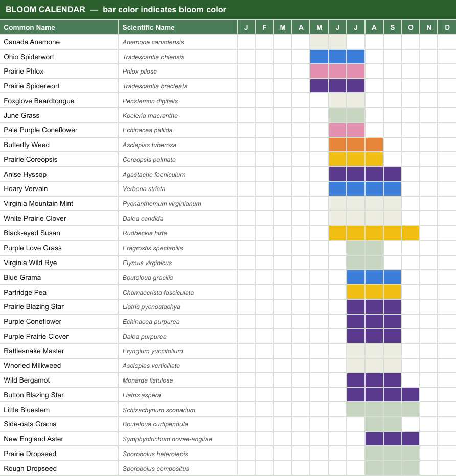Click the blue Ohio Spiderwort bloom bar
Viewport: 456px width, 476px height.
coord(337,57)
